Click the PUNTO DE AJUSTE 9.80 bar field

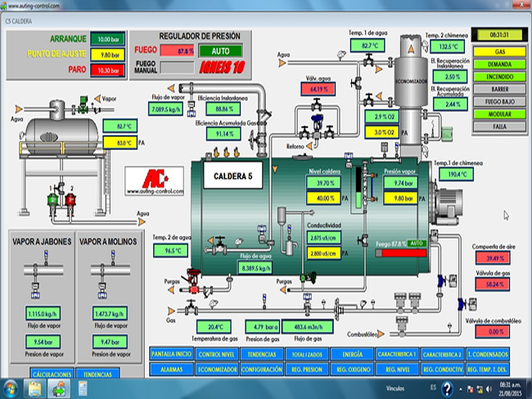[x=106, y=55]
